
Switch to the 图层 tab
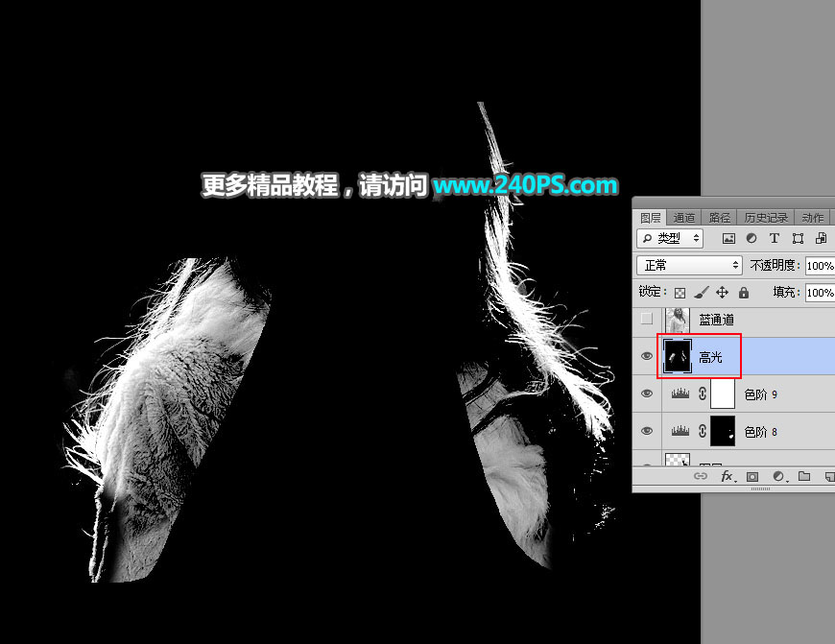[650, 217]
